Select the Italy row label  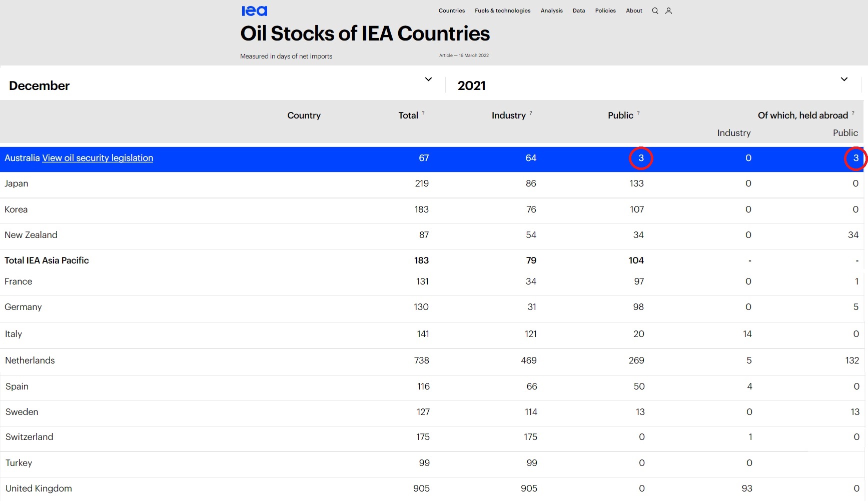tap(14, 334)
